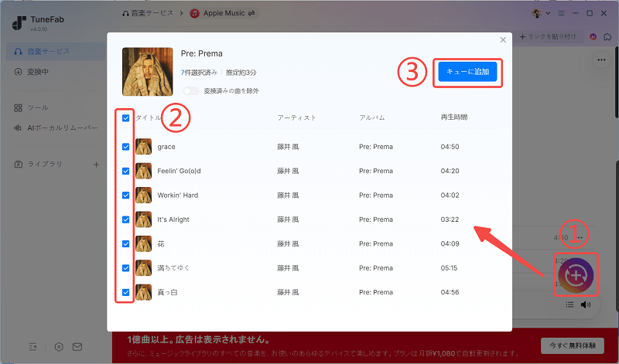Click the アルバム column header
The height and width of the screenshot is (364, 619).
(372, 117)
